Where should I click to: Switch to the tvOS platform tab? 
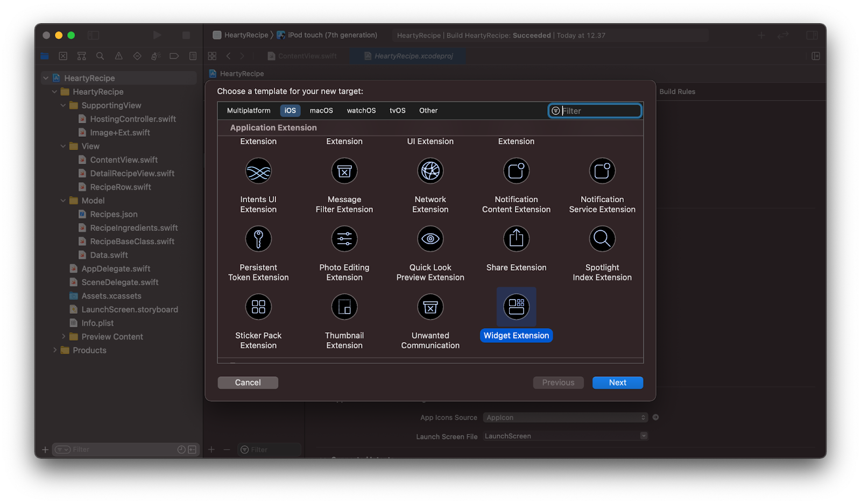[x=398, y=111]
